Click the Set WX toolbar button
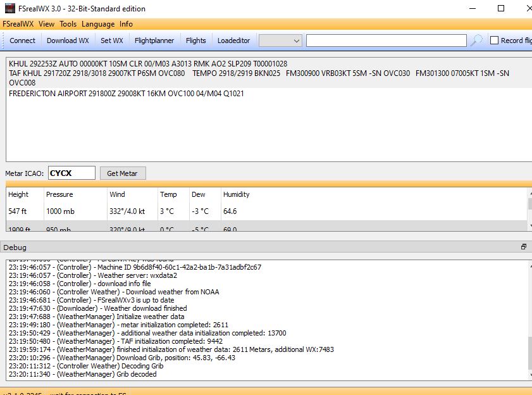The height and width of the screenshot is (395, 532). (x=111, y=41)
